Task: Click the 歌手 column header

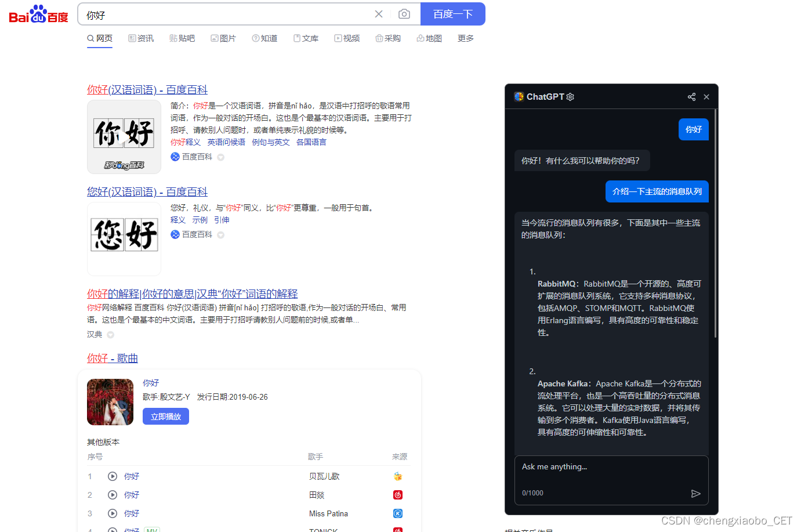Action: (316, 457)
